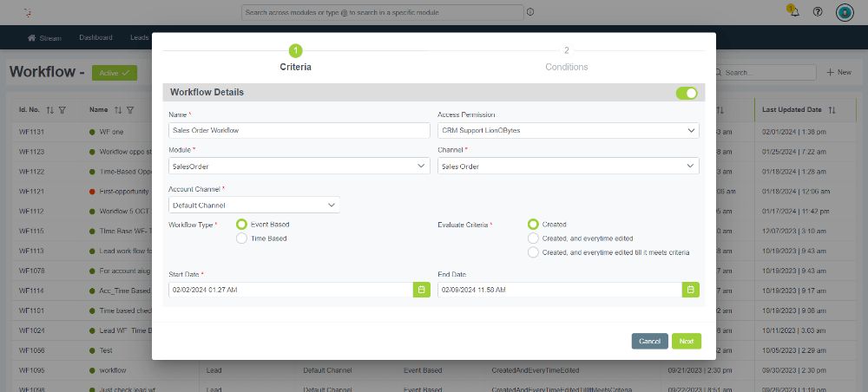The image size is (868, 392).
Task: Open the End Date calendar picker
Action: coord(690,290)
